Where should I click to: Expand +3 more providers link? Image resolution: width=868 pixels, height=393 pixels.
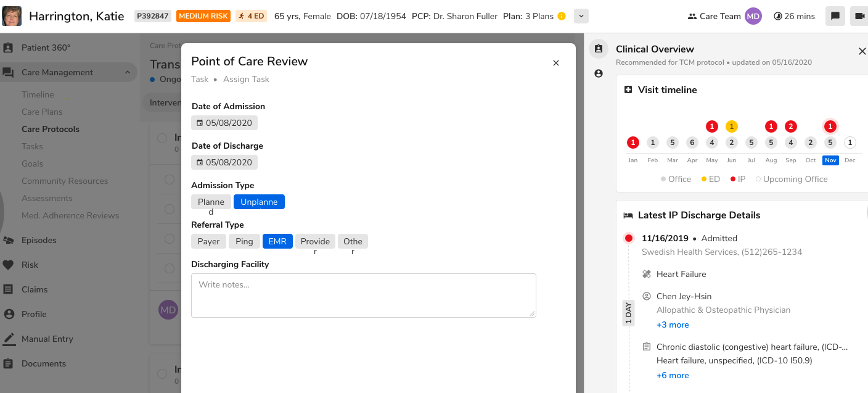pyautogui.click(x=673, y=325)
